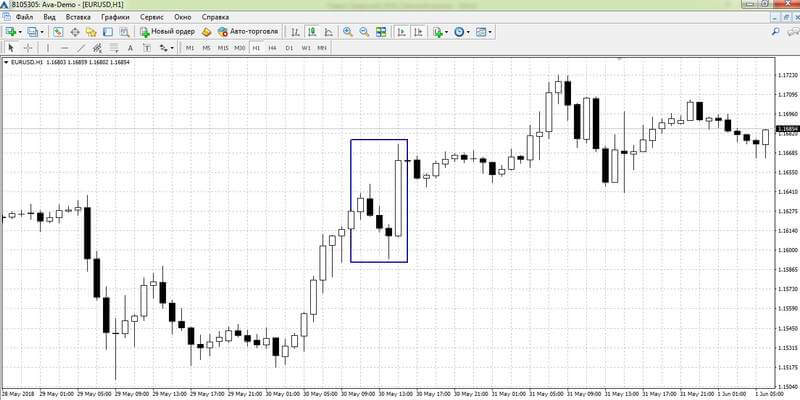800x400 pixels.
Task: Select the cursor arrow tool
Action: click(x=11, y=48)
